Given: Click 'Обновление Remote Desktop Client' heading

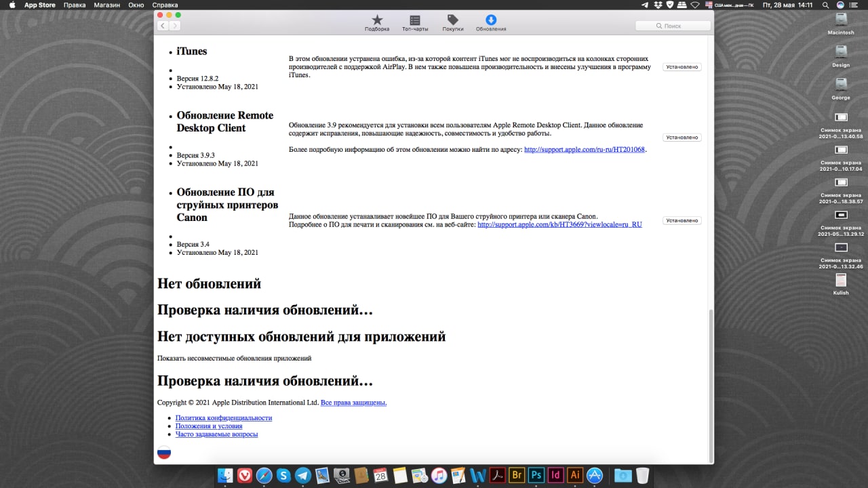Looking at the screenshot, I should (x=225, y=121).
